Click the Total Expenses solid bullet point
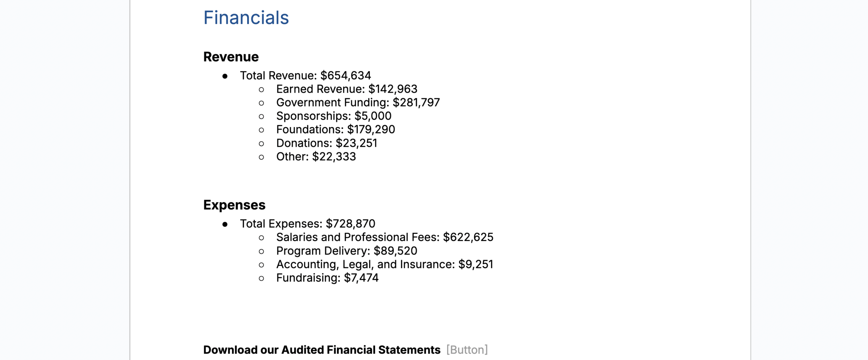 [x=225, y=224]
